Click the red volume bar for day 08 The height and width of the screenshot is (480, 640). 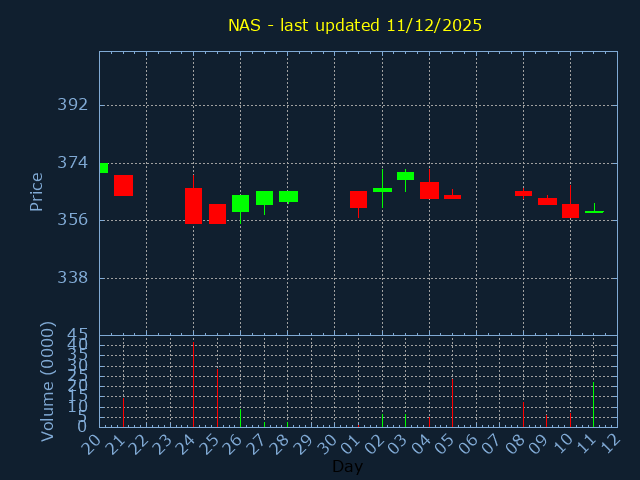click(523, 415)
